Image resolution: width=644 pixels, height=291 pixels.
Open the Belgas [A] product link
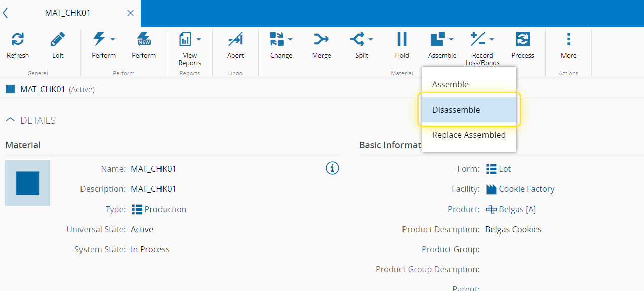(517, 209)
